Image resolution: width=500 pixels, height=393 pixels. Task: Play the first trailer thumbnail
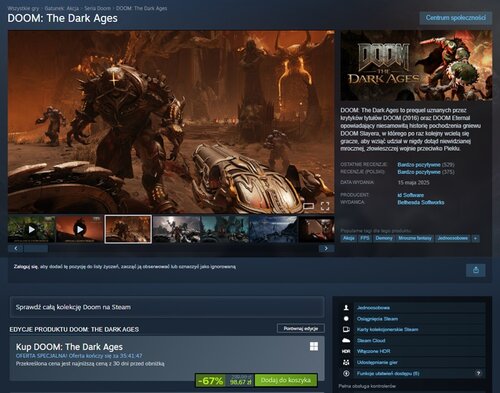[x=32, y=229]
